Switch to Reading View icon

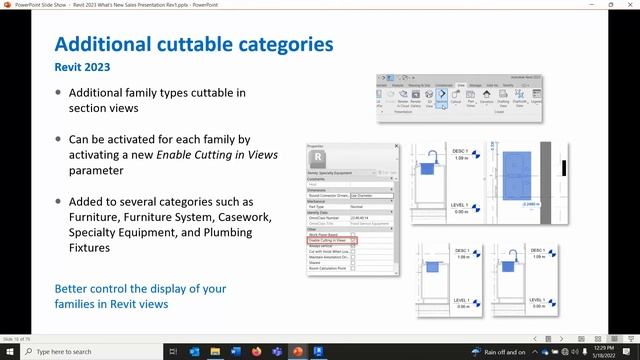pyautogui.click(x=614, y=339)
